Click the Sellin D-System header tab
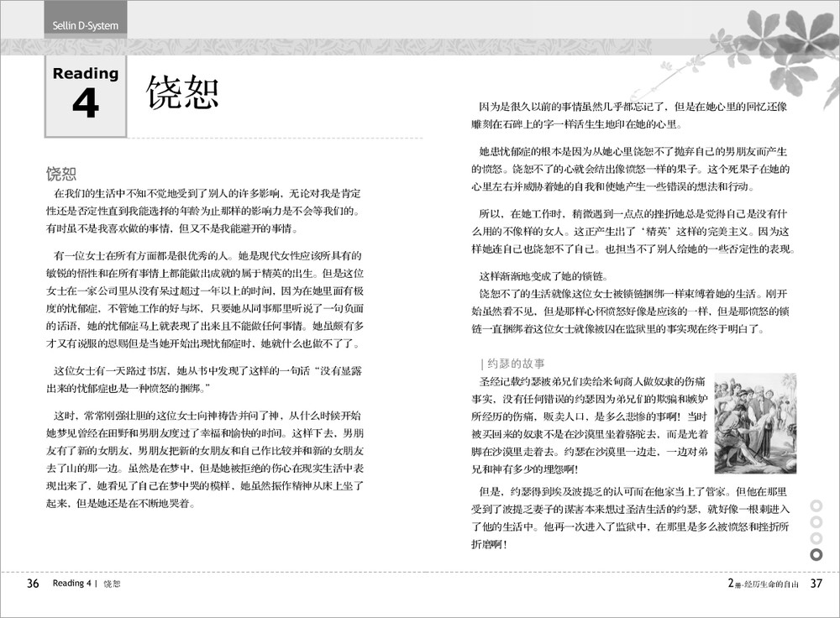 pos(81,25)
